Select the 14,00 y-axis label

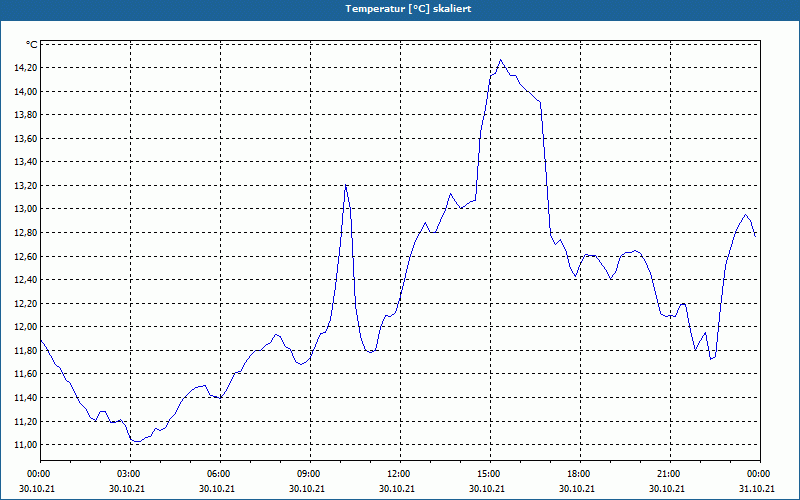click(x=27, y=91)
